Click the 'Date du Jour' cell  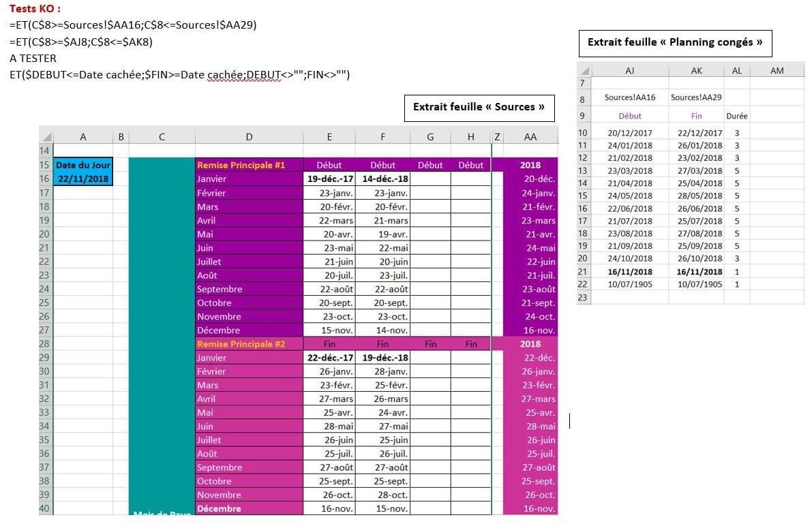(83, 165)
